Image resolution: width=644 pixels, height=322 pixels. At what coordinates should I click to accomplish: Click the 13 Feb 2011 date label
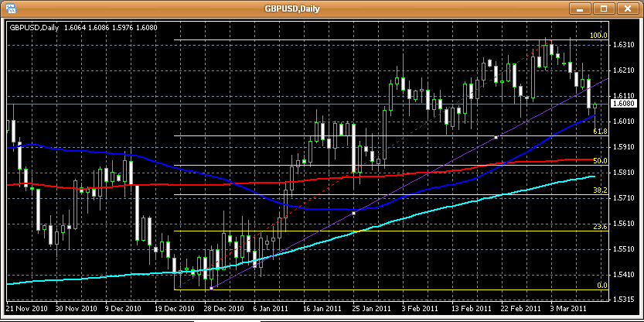[x=471, y=308]
